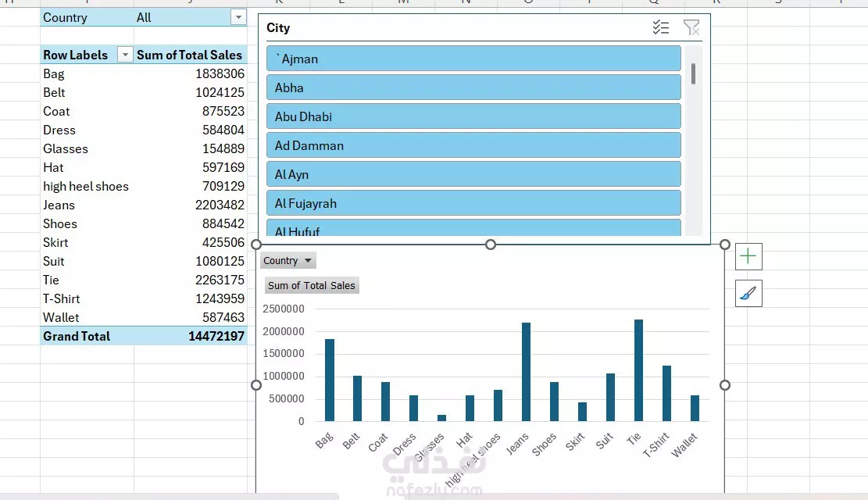
Task: Select the Jeans bar in chart
Action: (526, 372)
